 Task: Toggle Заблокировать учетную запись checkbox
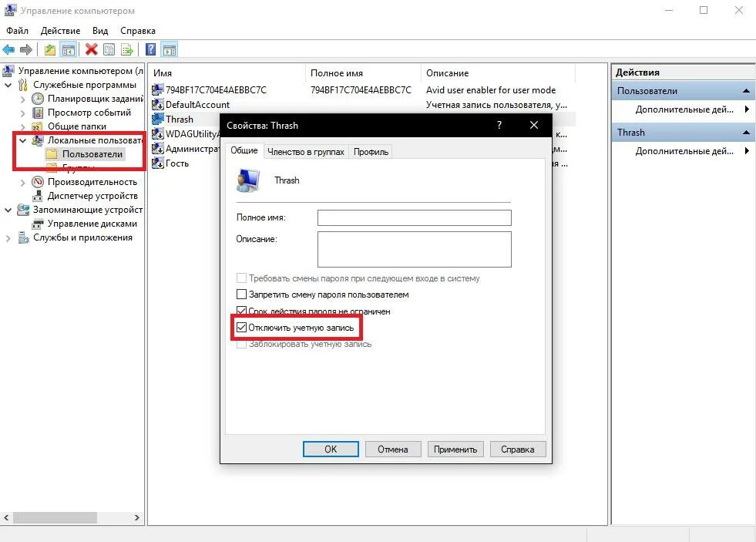241,344
